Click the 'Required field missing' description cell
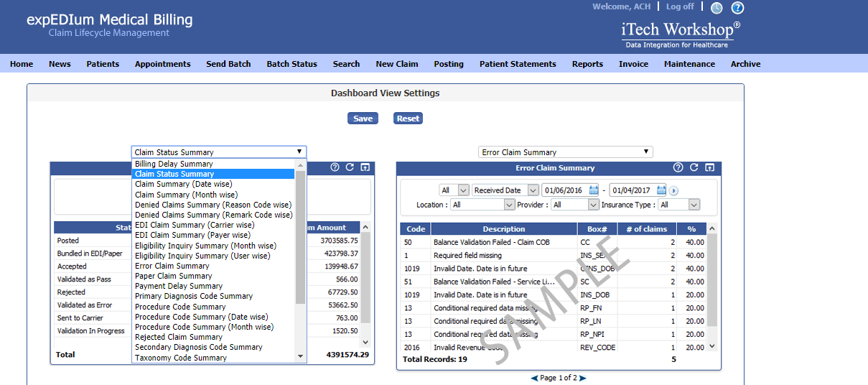Screen dimensions: 868x385 [504, 256]
